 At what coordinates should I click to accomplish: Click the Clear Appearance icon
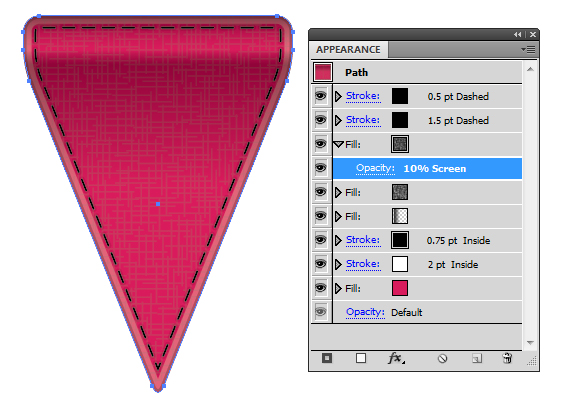tap(442, 358)
